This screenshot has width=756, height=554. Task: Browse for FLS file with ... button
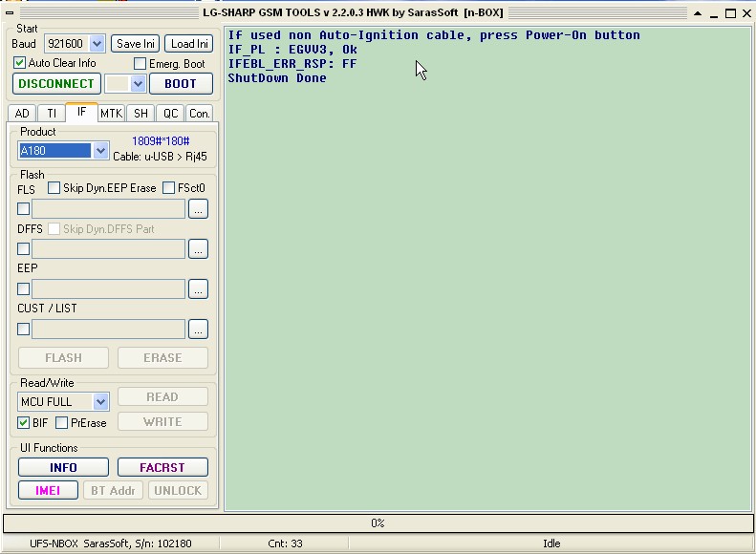pyautogui.click(x=198, y=209)
